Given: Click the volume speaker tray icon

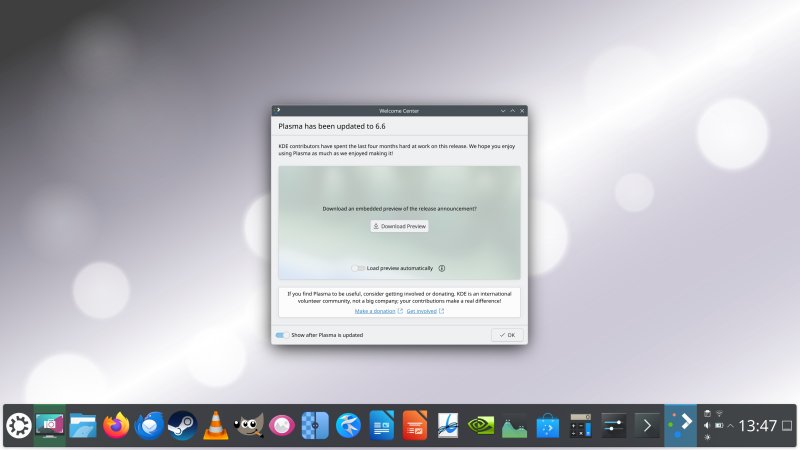Looking at the screenshot, I should 707,426.
